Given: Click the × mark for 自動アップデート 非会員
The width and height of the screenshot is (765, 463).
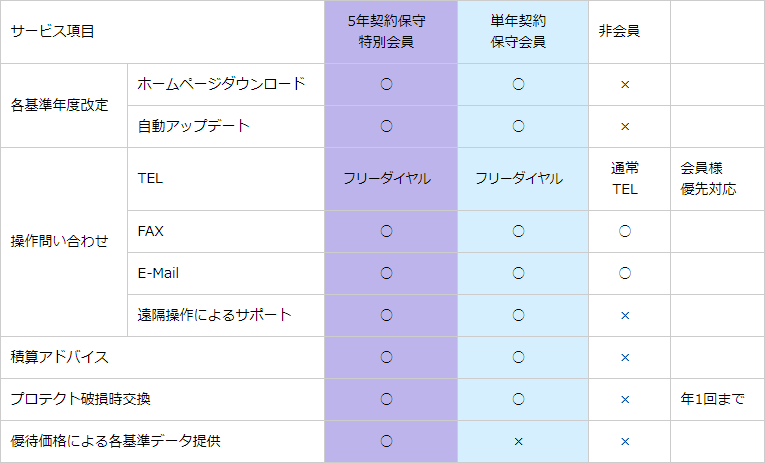Looking at the screenshot, I should pos(625,126).
